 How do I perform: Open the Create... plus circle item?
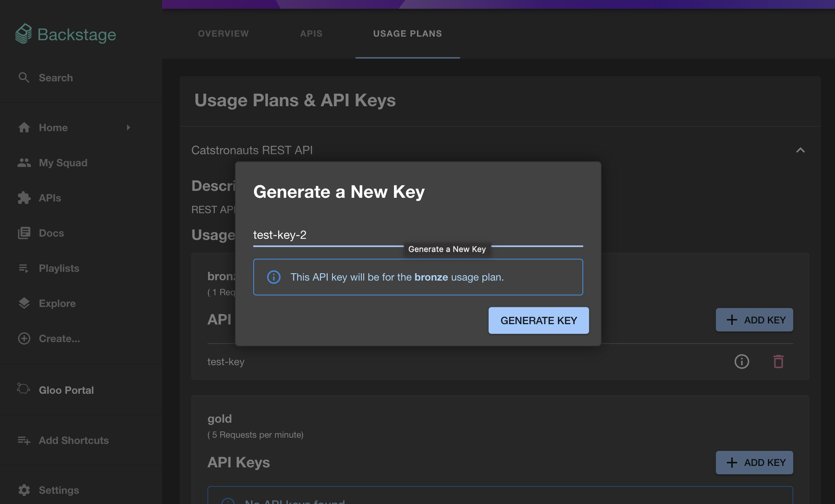pyautogui.click(x=59, y=338)
